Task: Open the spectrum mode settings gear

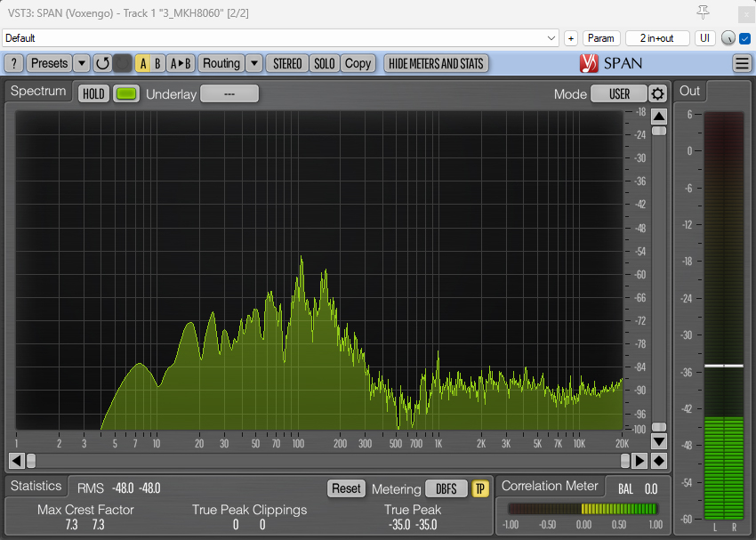Action: coord(657,94)
